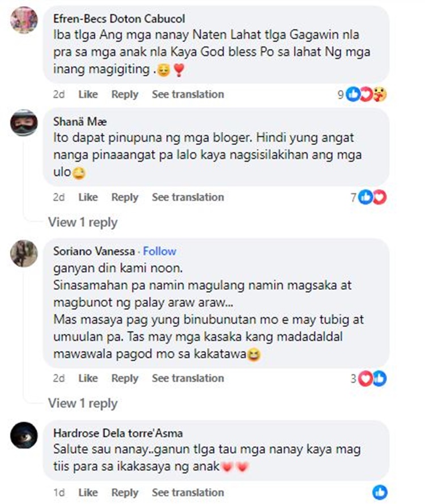Open Shanä Mæ's profile name link

click(x=80, y=122)
